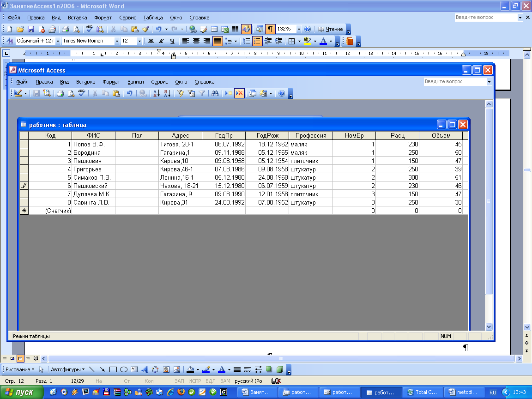Print the table via Access printer icon
The width and height of the screenshot is (532, 399).
[x=60, y=93]
